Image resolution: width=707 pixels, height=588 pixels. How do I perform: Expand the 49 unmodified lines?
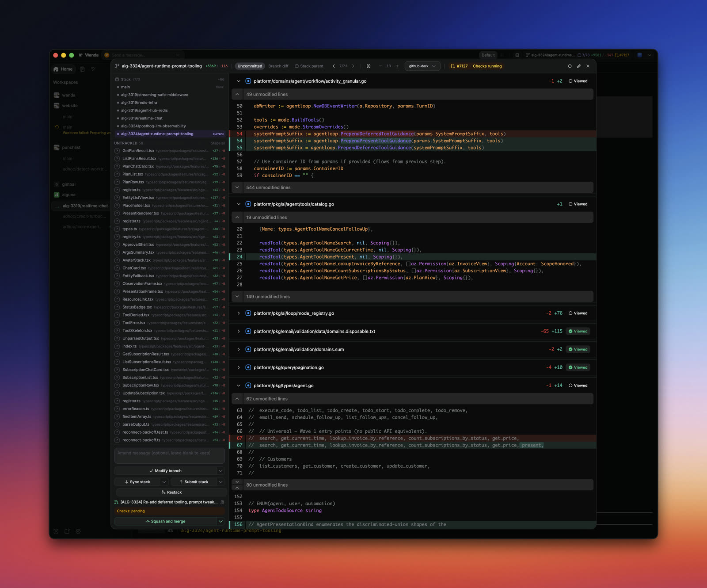(x=412, y=95)
